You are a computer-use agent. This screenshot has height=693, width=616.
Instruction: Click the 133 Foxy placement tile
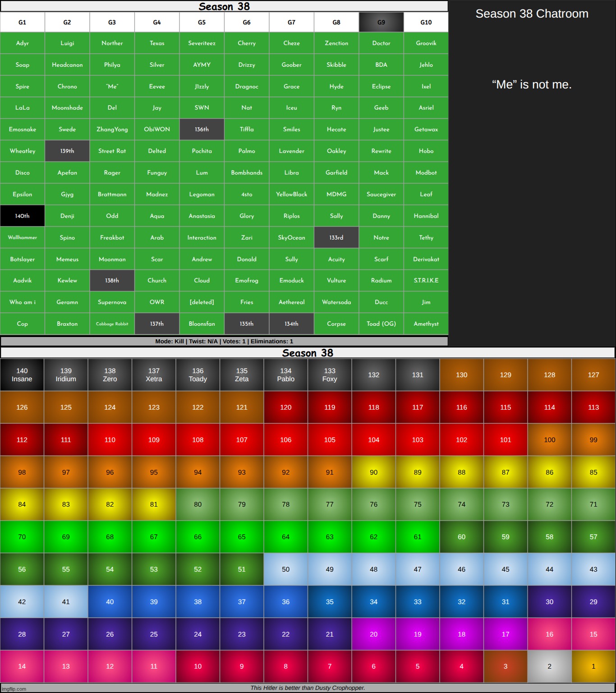330,375
